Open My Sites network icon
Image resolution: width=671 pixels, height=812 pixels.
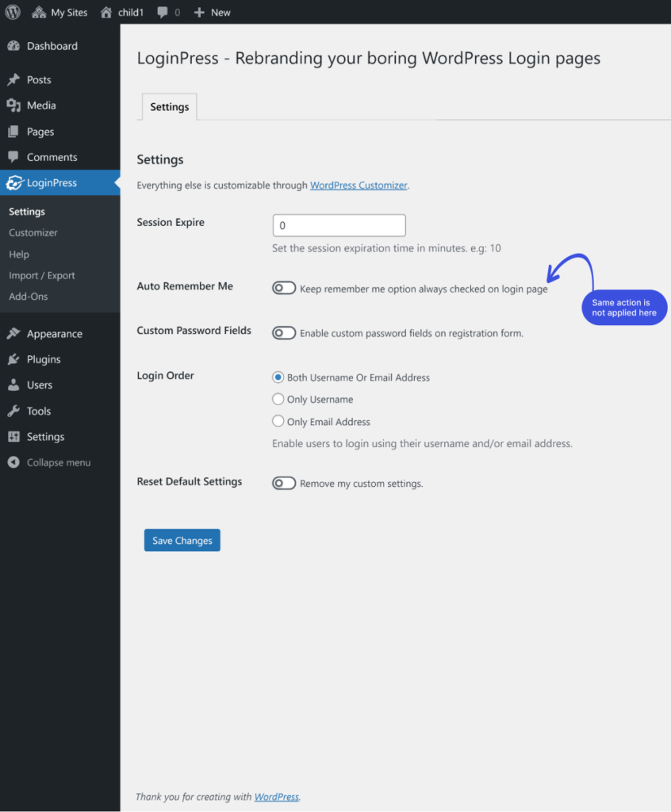39,13
